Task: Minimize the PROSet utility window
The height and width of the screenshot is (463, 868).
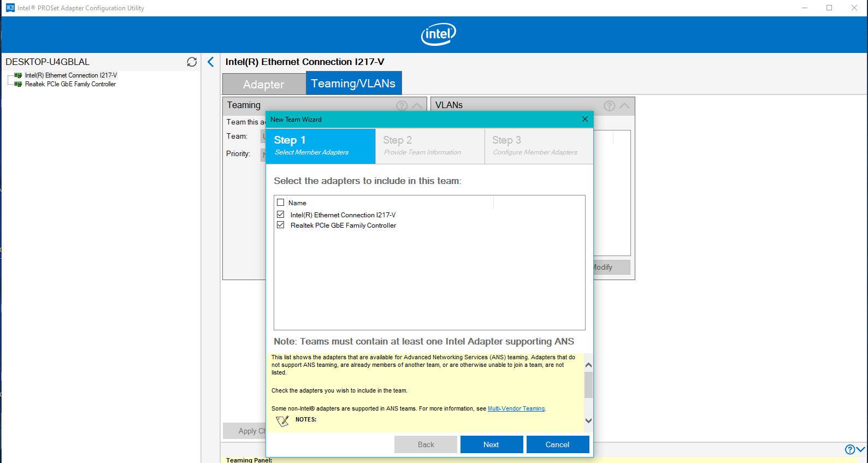Action: point(805,8)
